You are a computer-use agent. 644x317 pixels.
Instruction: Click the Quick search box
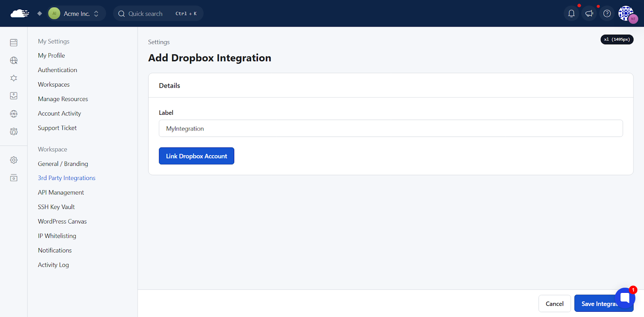(158, 14)
